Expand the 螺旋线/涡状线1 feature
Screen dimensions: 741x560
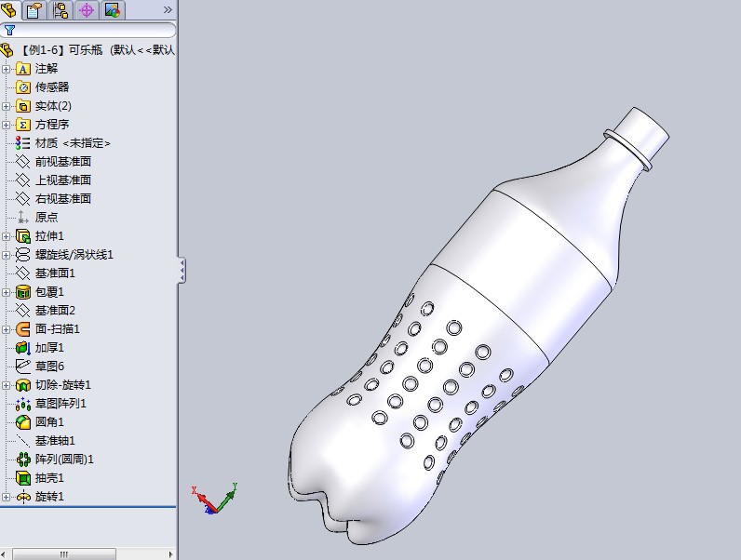click(x=6, y=255)
